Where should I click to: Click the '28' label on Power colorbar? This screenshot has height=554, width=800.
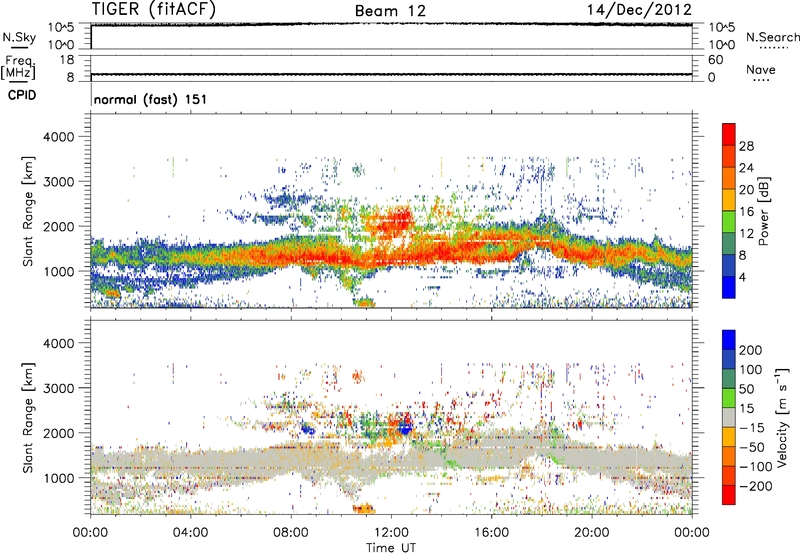746,146
